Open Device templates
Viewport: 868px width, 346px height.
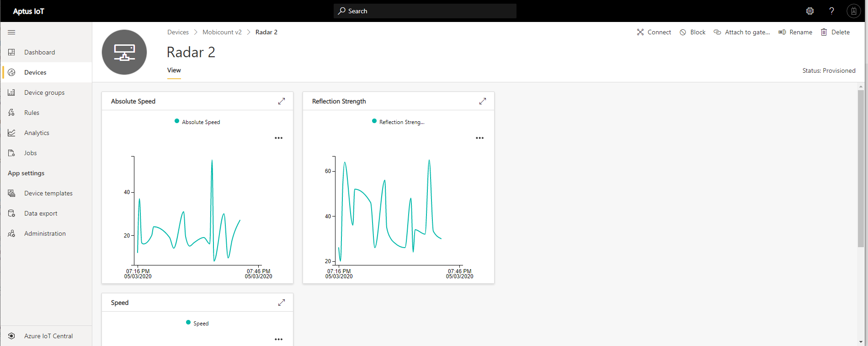tap(46, 193)
